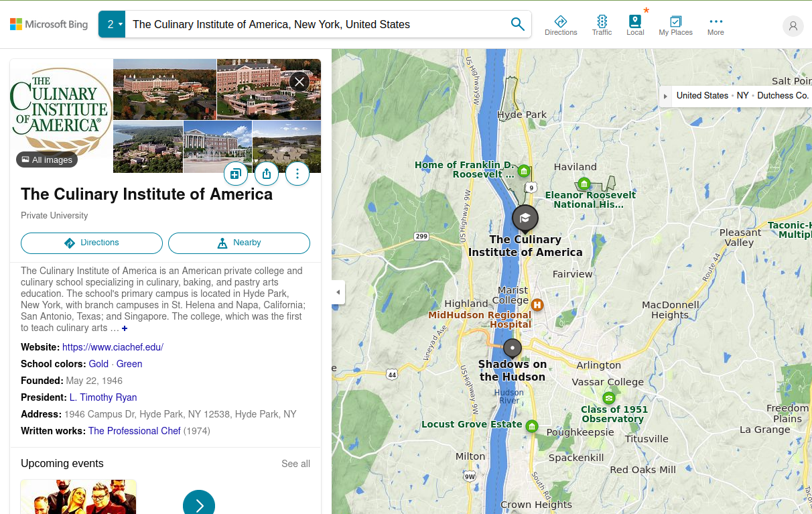Click the Directions button in the card
The width and height of the screenshot is (812, 514).
coord(92,243)
